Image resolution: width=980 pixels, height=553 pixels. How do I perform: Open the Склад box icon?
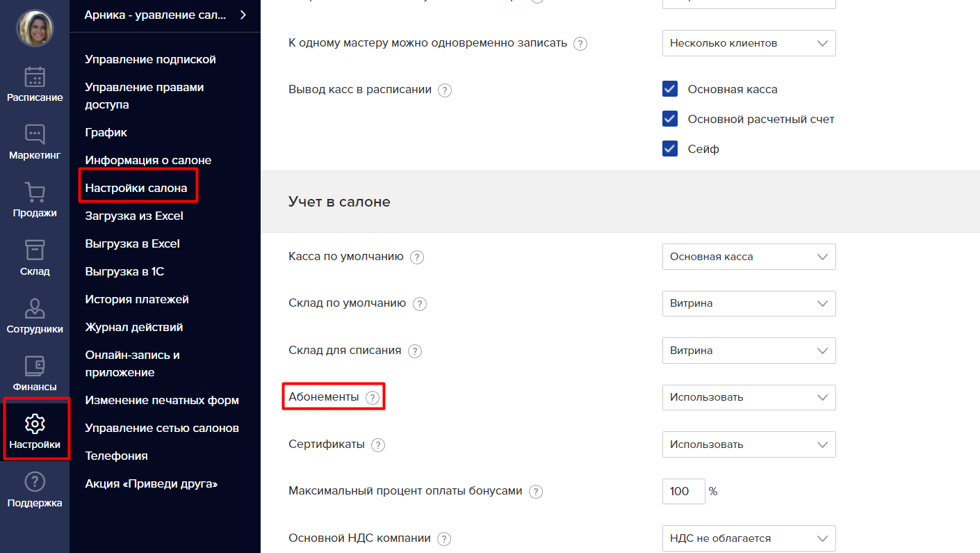pos(35,250)
